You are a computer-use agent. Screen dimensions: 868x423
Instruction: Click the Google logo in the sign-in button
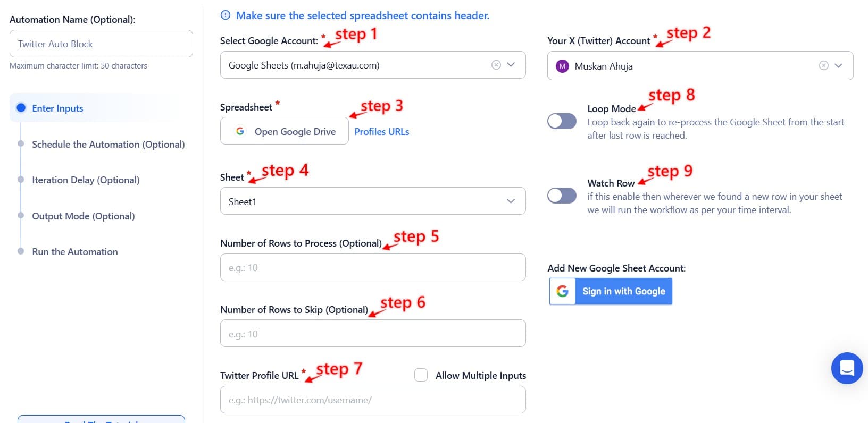pos(562,291)
